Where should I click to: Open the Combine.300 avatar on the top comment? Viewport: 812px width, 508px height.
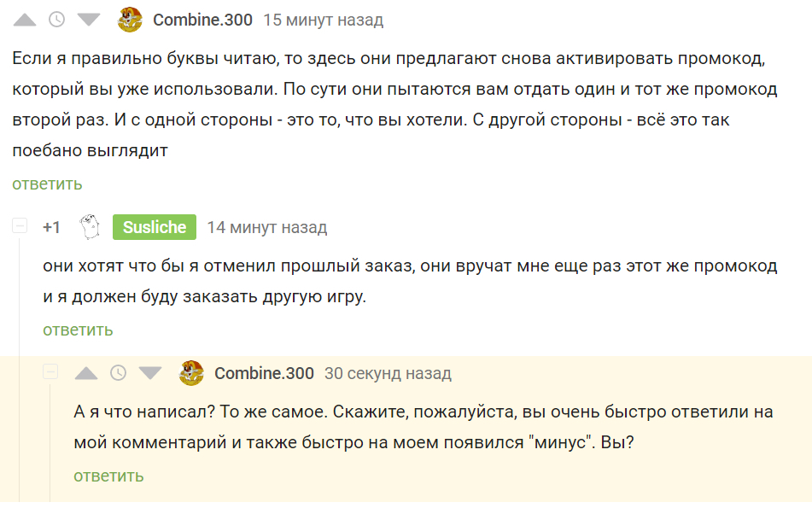coord(130,20)
